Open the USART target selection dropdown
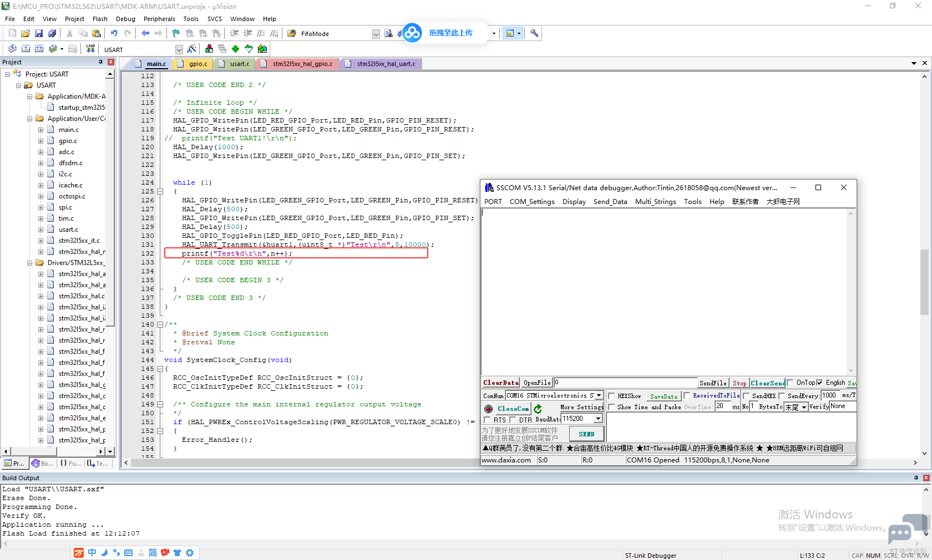The image size is (932, 560). [x=179, y=49]
